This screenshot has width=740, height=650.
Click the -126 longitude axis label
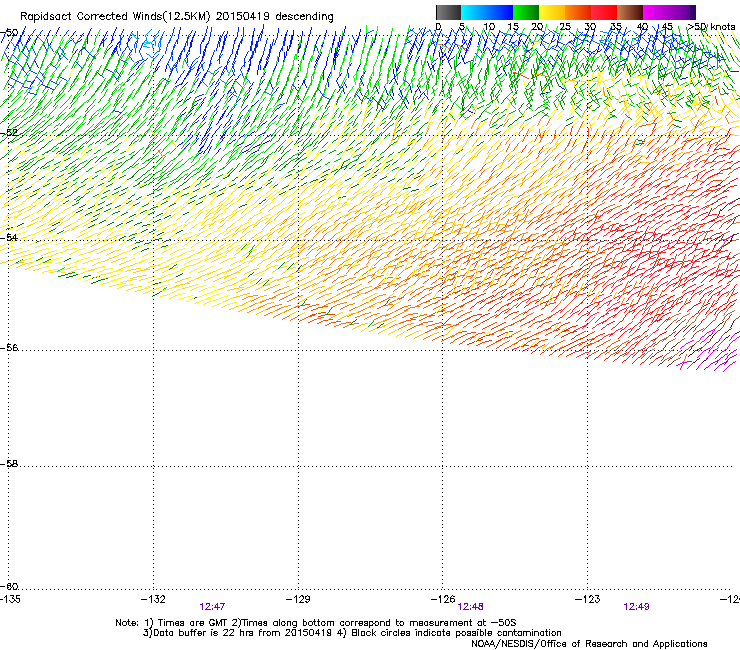click(443, 599)
